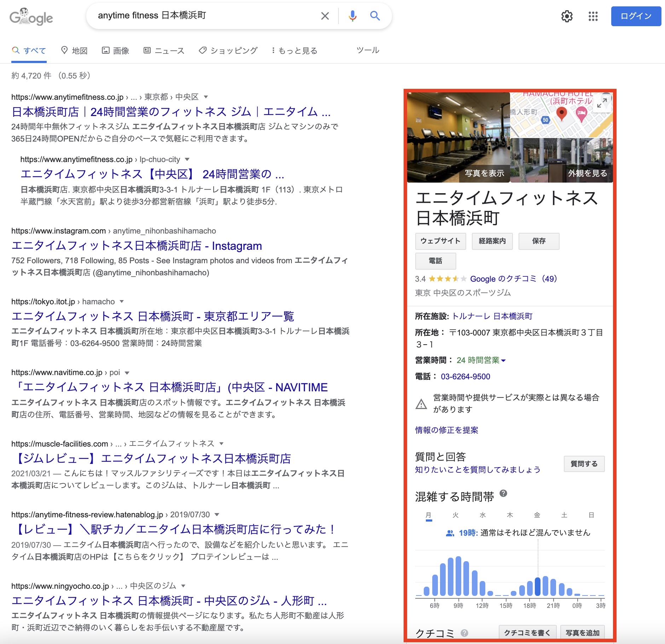Click the ウェブサイト button

[440, 241]
